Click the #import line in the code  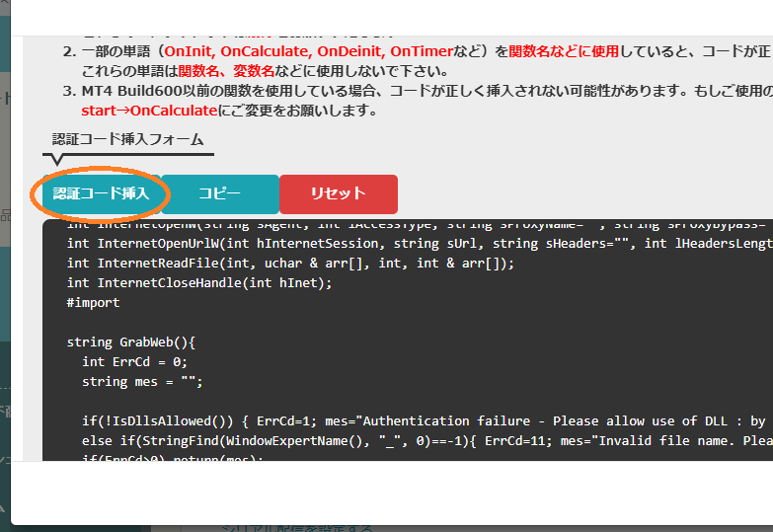93,303
